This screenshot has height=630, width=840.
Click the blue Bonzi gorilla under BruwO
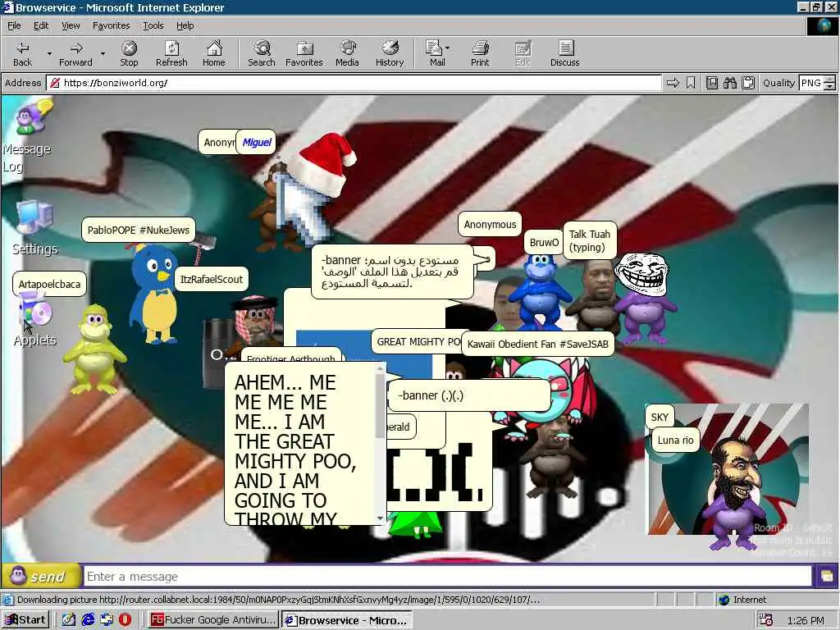(540, 292)
